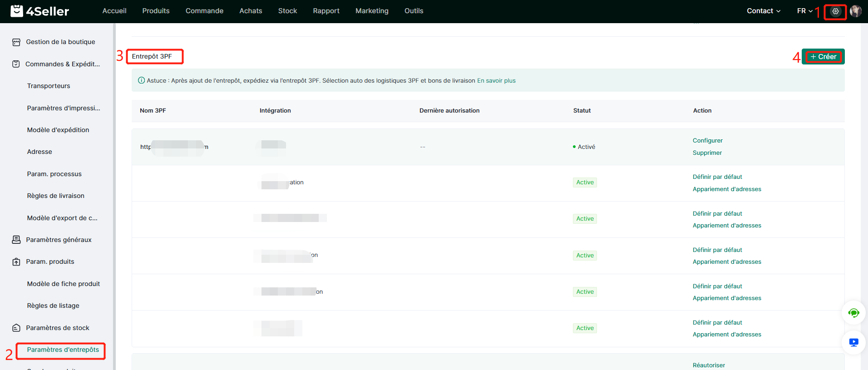Open the Accueil menu

tap(114, 11)
